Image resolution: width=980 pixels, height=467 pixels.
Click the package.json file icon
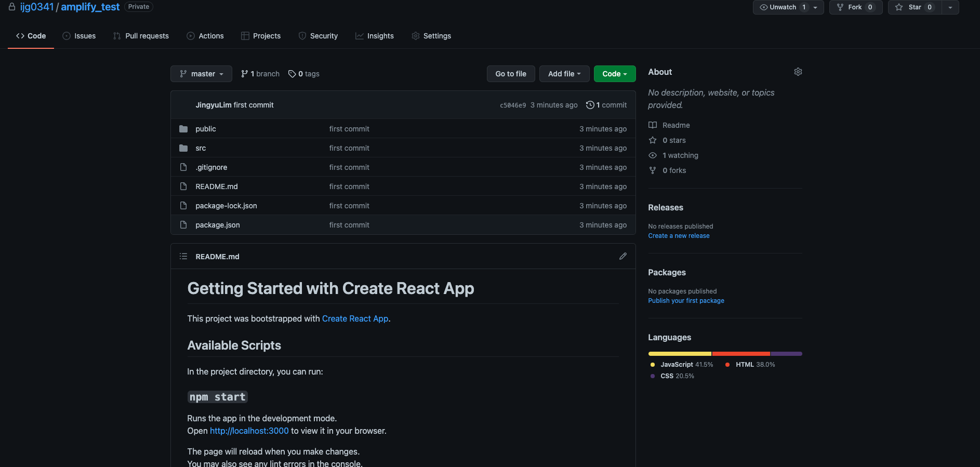[x=183, y=225]
